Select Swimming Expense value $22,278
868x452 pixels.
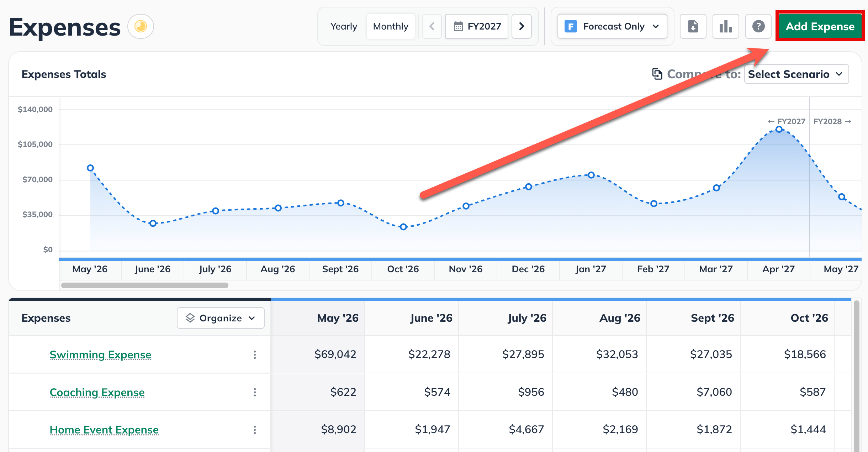tap(429, 354)
